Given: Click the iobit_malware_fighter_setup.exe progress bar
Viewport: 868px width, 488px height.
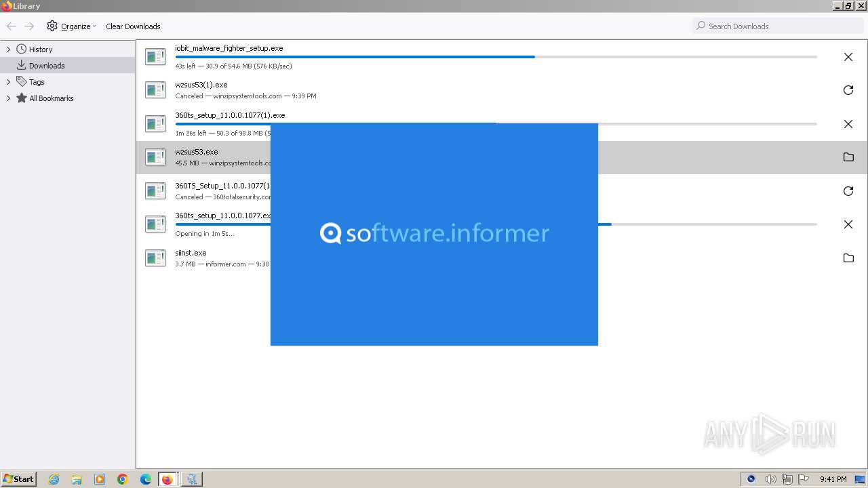Looking at the screenshot, I should click(496, 57).
